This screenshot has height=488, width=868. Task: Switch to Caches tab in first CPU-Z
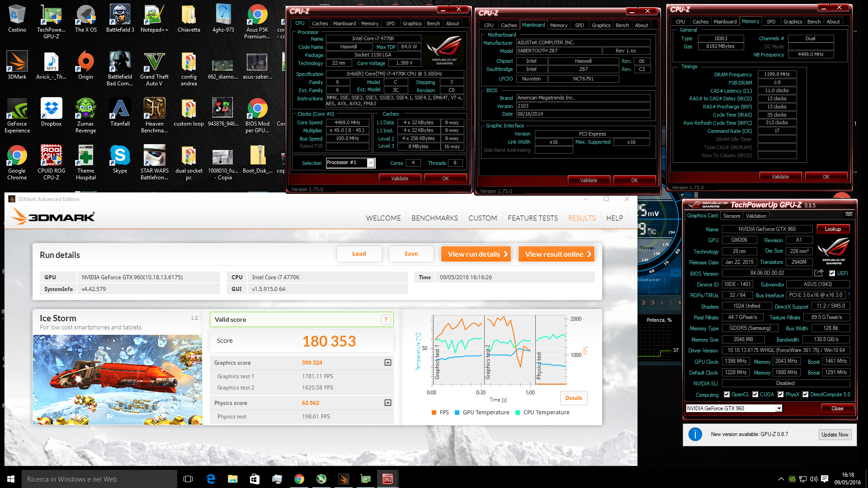[320, 23]
